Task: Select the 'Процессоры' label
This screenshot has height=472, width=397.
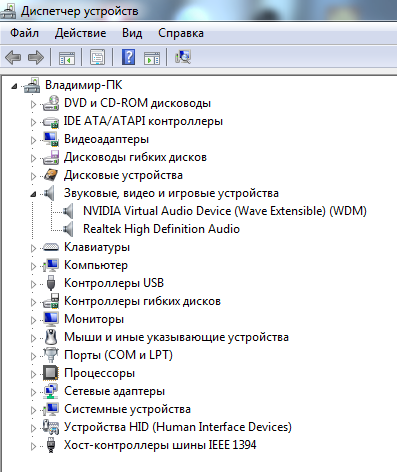Action: [99, 373]
